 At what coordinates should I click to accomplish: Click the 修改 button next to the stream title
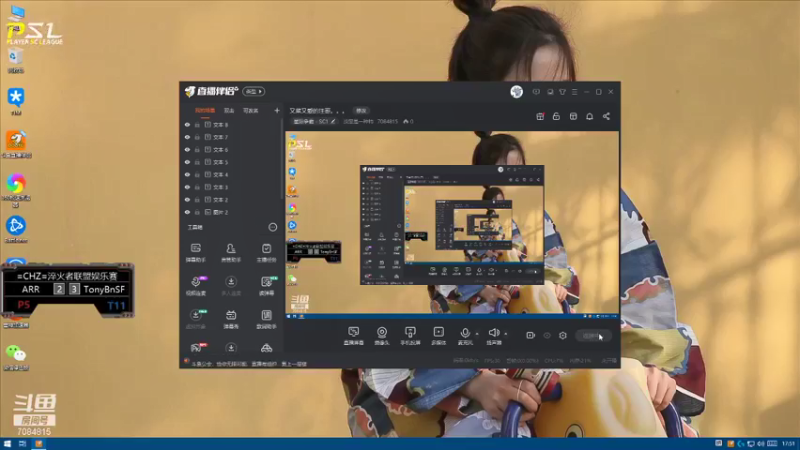[361, 111]
